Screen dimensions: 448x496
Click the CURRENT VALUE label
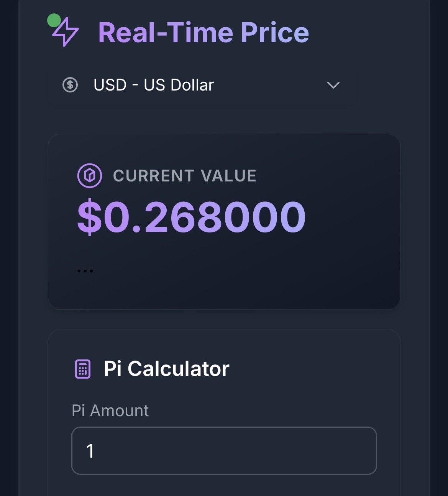[x=185, y=176]
